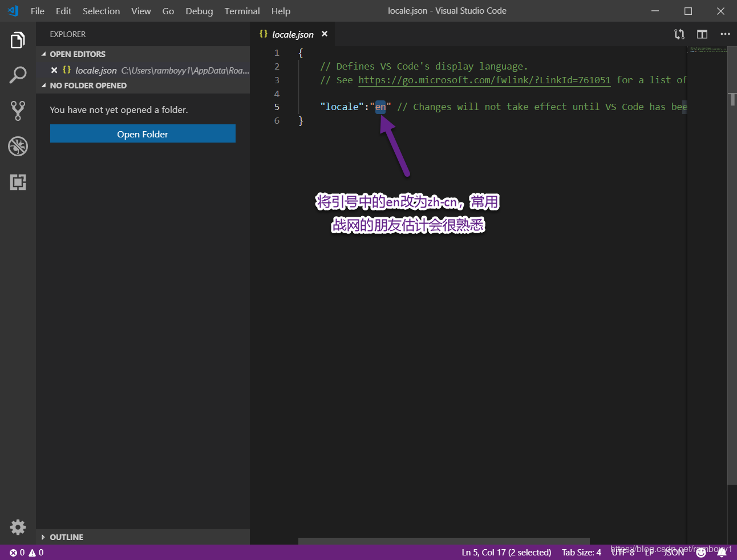Open the Explorer view in activity bar
Screen dimensions: 737x560
[18, 40]
